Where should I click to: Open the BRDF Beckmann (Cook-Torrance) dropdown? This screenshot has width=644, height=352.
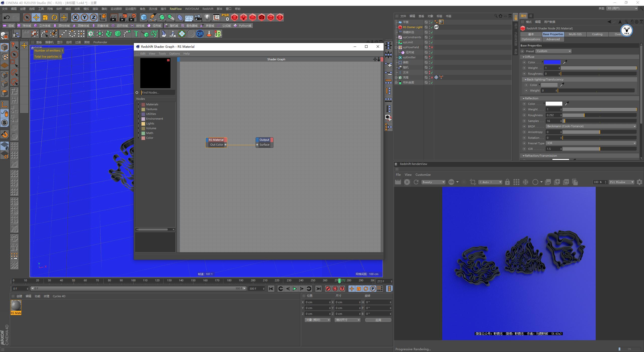coord(591,126)
